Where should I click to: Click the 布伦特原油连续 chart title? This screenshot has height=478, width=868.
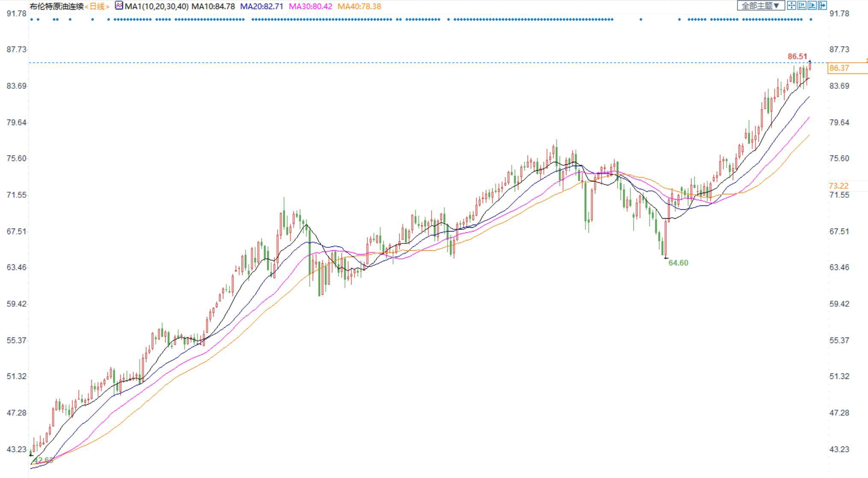point(56,6)
